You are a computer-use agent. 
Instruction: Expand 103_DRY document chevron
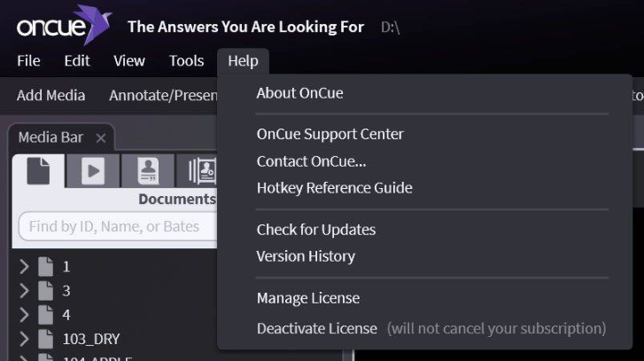click(x=24, y=339)
